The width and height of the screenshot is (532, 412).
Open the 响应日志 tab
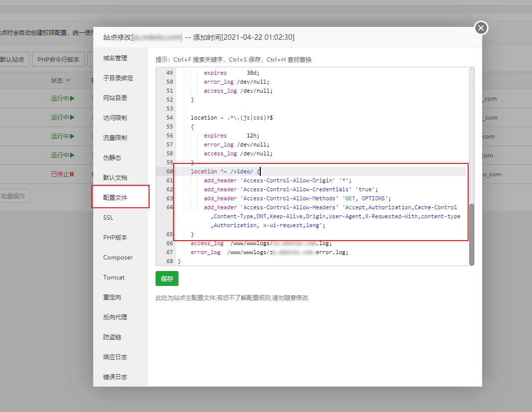click(115, 357)
